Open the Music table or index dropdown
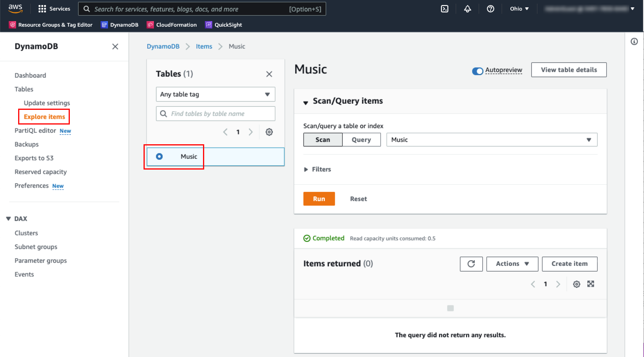Viewport: 644px width, 357px height. click(x=492, y=139)
